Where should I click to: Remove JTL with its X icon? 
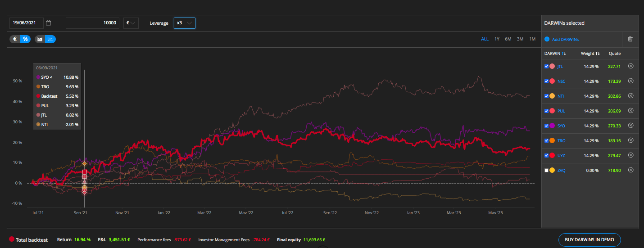pyautogui.click(x=630, y=66)
